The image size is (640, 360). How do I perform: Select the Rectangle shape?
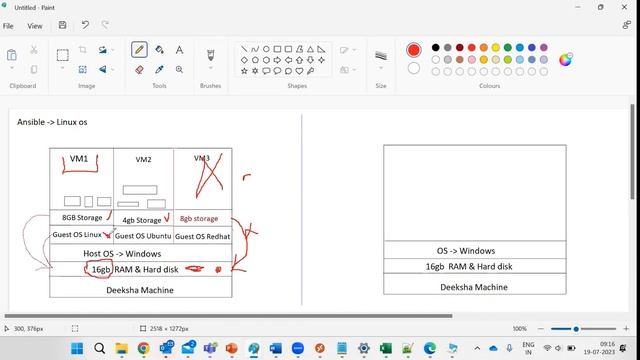point(277,49)
